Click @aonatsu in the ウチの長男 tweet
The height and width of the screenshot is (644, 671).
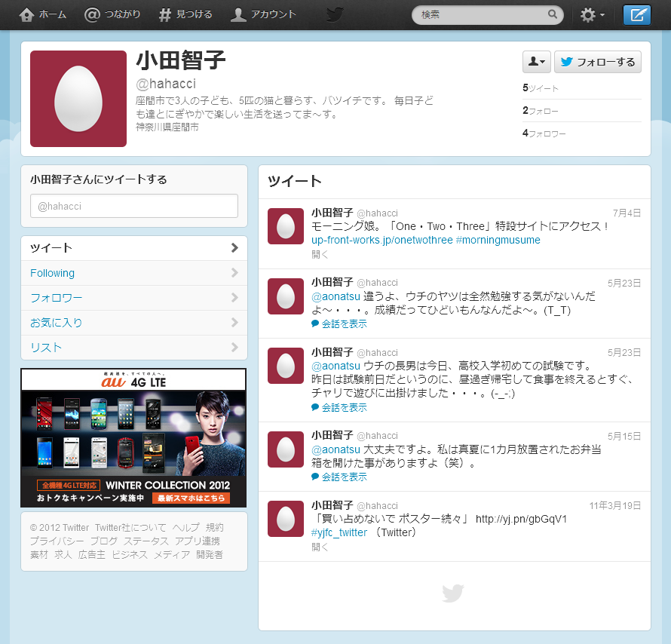(x=335, y=366)
